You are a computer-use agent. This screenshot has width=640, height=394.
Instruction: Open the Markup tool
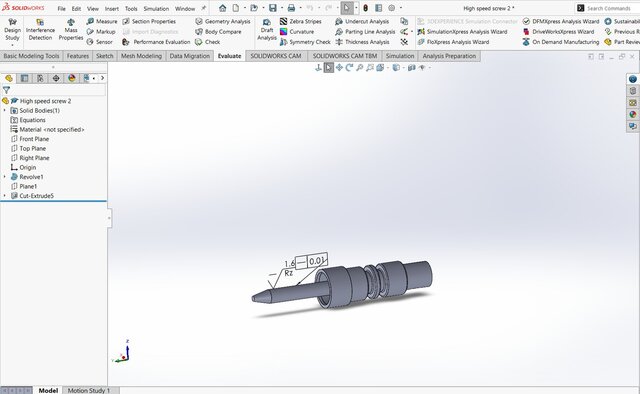click(101, 31)
